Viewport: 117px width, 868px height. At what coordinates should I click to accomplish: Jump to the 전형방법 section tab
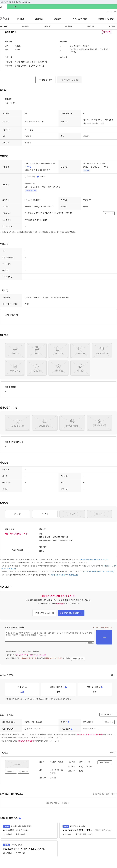point(90,26)
